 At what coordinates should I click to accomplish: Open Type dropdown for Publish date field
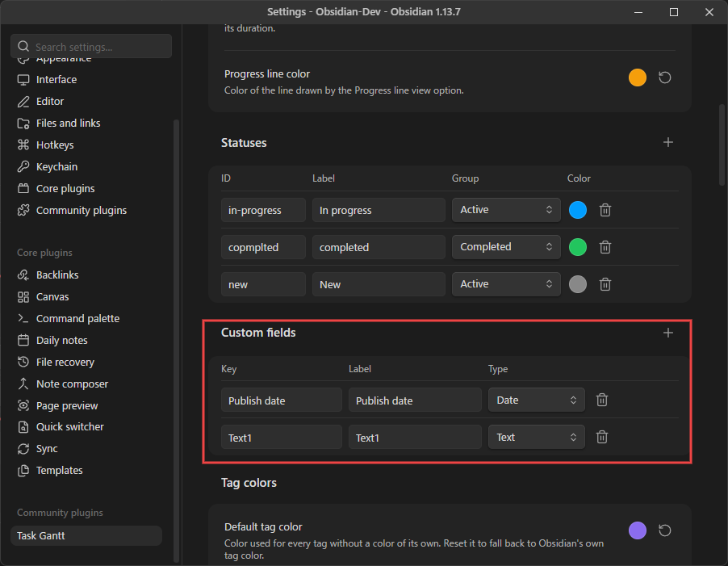(x=536, y=400)
